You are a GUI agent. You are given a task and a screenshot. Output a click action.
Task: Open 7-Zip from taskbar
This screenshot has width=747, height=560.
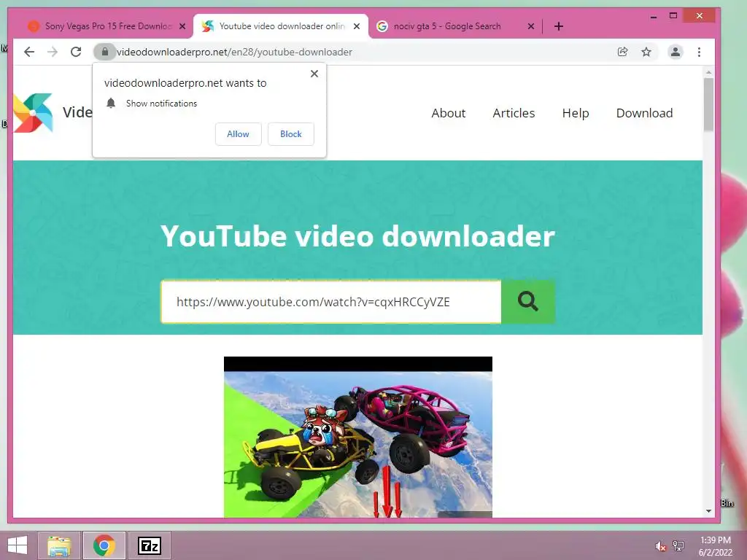[149, 545]
